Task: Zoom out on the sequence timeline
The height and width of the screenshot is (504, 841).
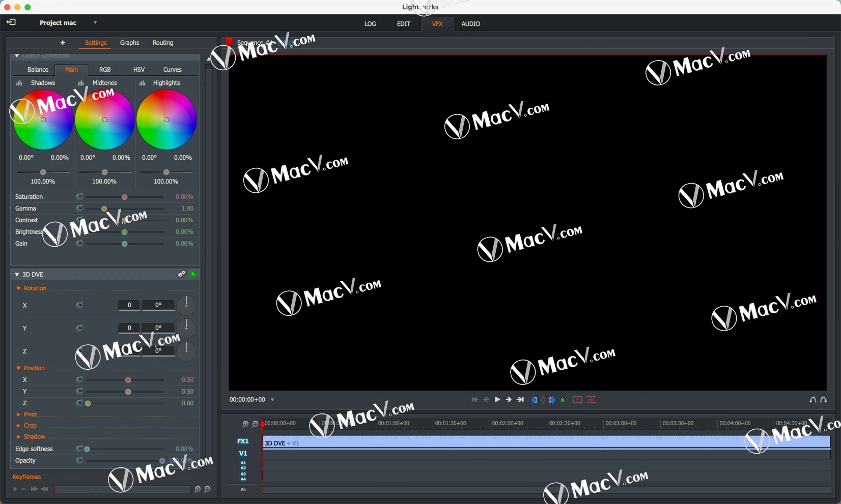Action: pos(255,424)
